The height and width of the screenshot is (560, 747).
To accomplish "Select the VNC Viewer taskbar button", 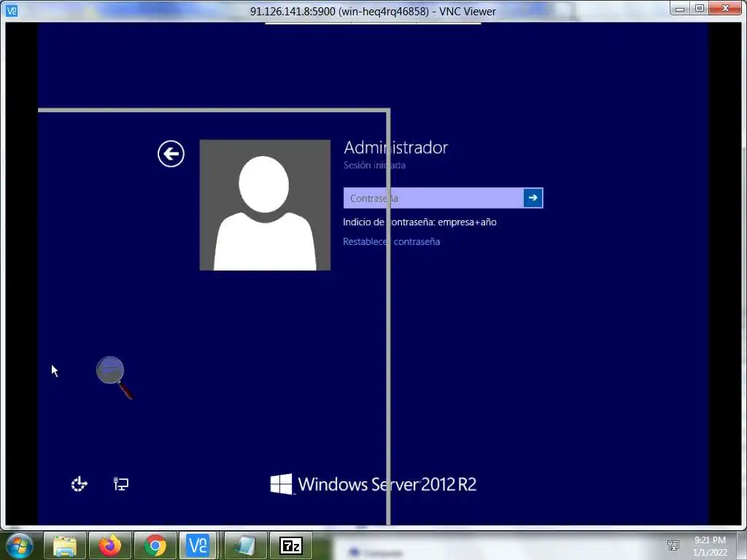I will point(198,545).
